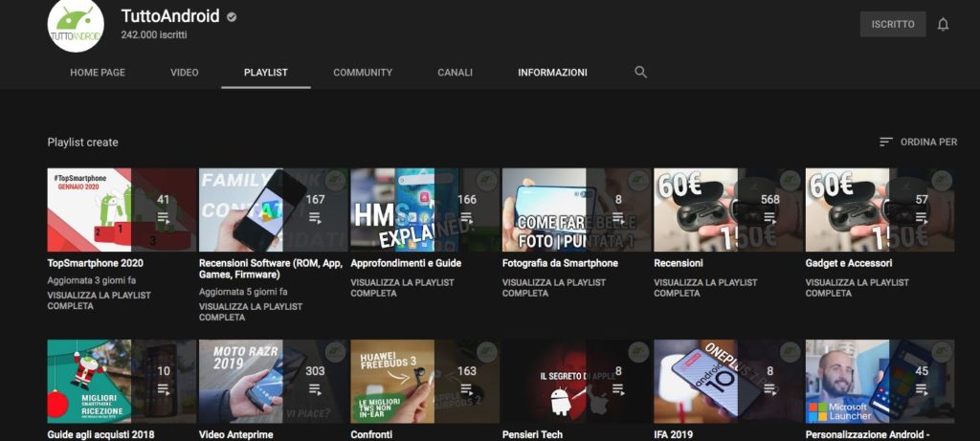Go to the HOME PAGE tab
The height and width of the screenshot is (441, 980).
click(x=98, y=73)
